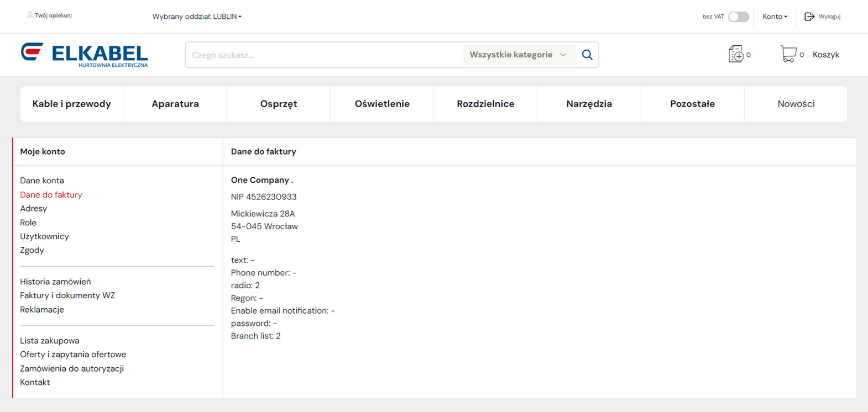Image resolution: width=868 pixels, height=412 pixels.
Task: Go to the Nowości section
Action: click(796, 104)
